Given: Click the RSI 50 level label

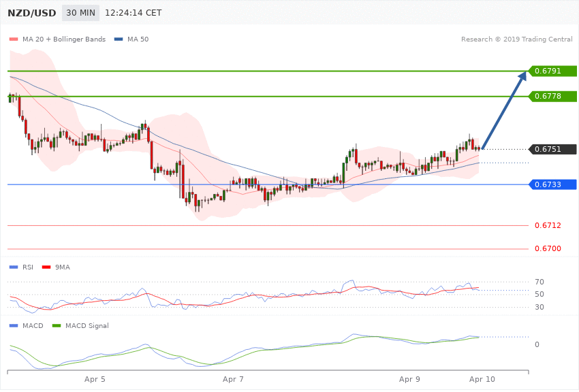Looking at the screenshot, I should (539, 294).
